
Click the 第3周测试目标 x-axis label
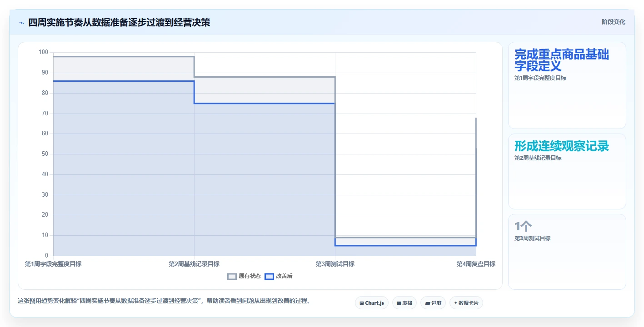tap(335, 264)
